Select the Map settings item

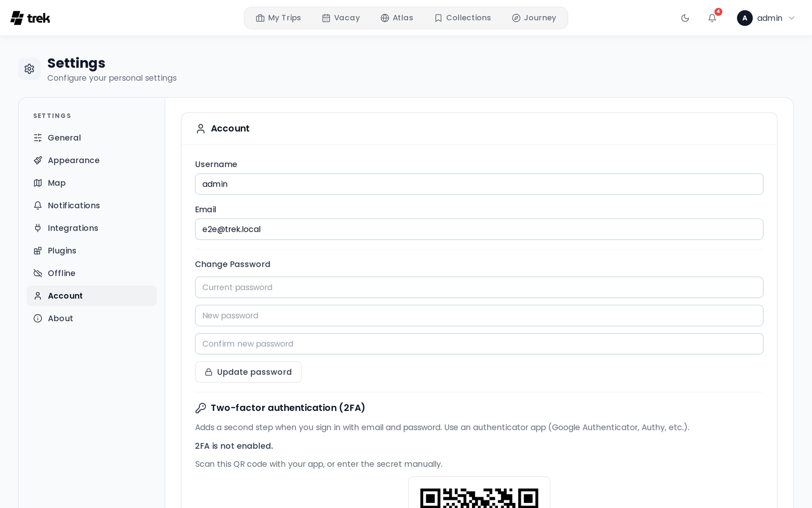[91, 183]
